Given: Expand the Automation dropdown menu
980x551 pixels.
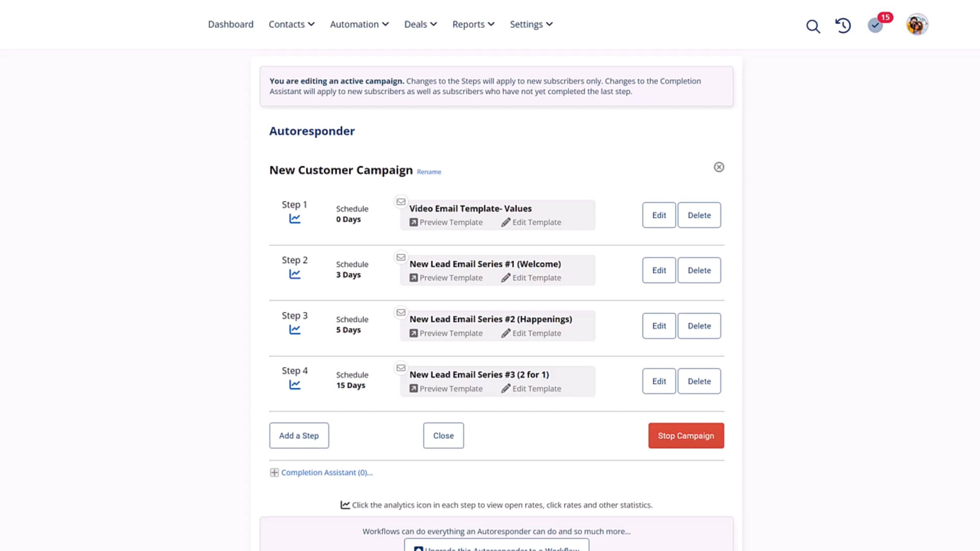Looking at the screenshot, I should (x=359, y=24).
